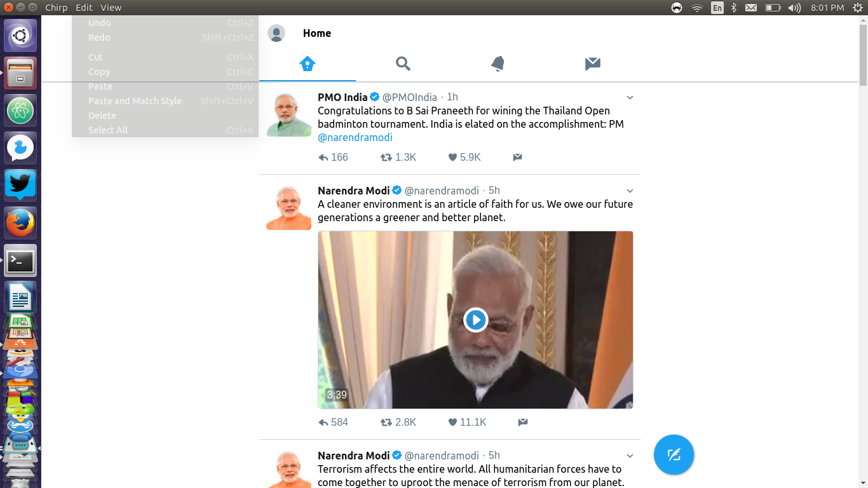The image size is (868, 488).
Task: Open the PMO India profile name link
Action: tap(342, 97)
